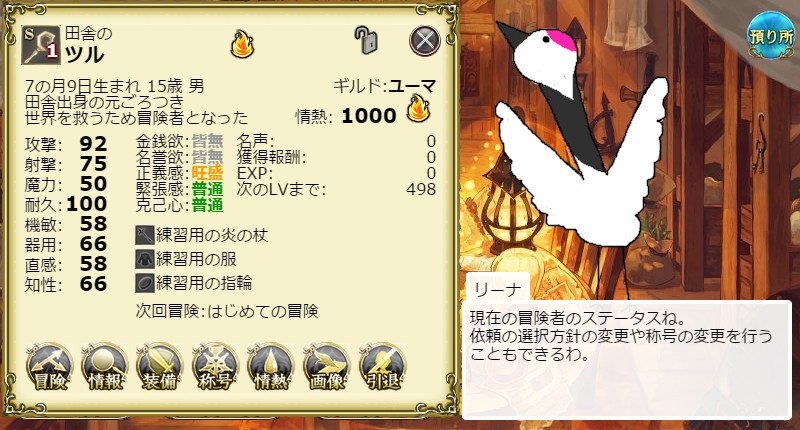The width and height of the screenshot is (800, 430).
Task: Open the 装備 equipment button
Action: click(x=160, y=367)
